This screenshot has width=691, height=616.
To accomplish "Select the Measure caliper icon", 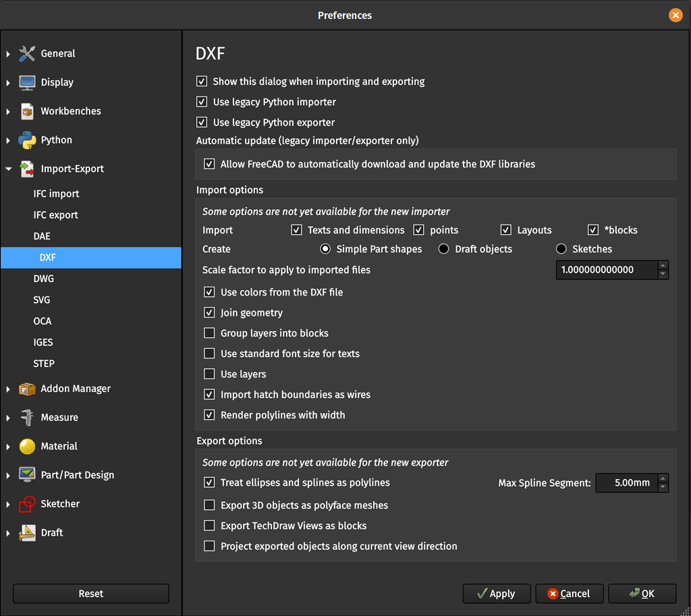I will tap(27, 418).
